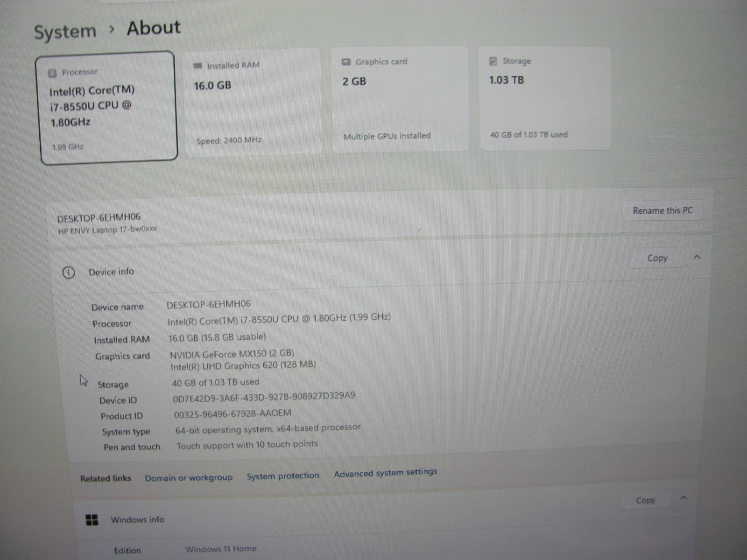The height and width of the screenshot is (560, 747).
Task: Go back to System in breadcrumb
Action: coord(65,32)
